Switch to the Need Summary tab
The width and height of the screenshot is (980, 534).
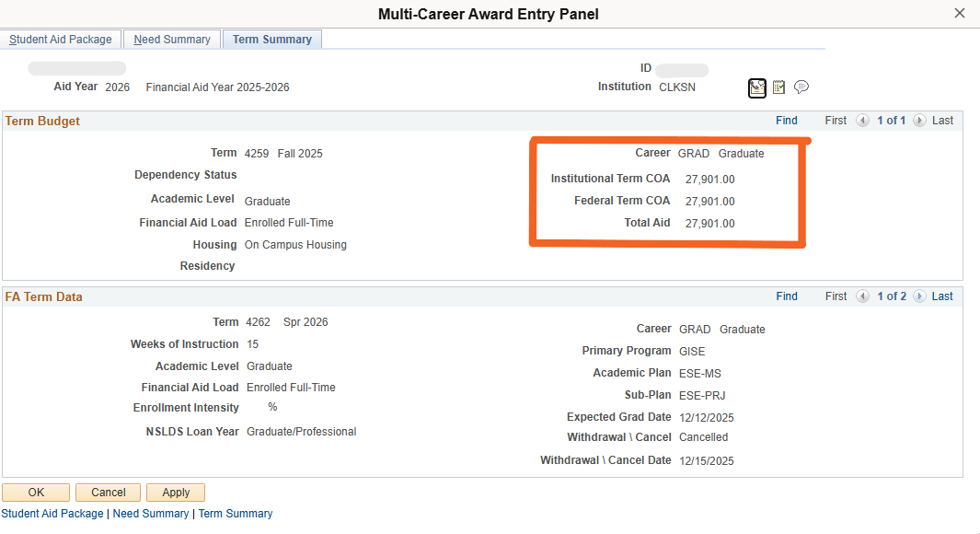point(172,40)
